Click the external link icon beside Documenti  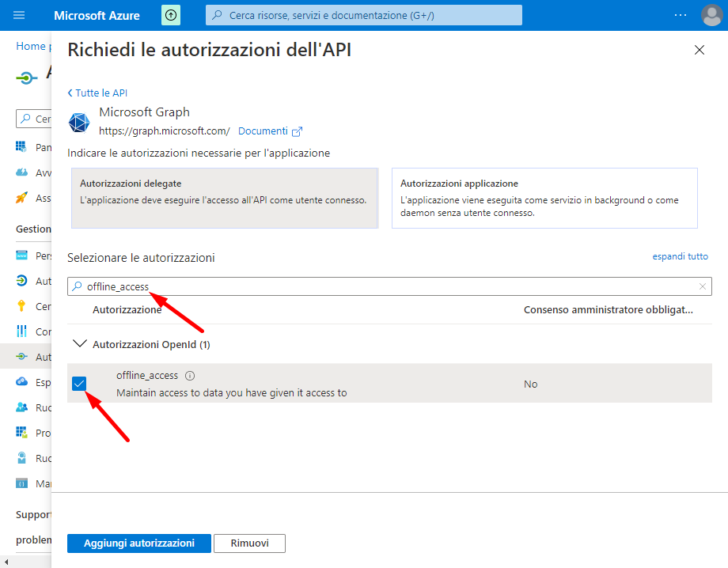point(298,132)
